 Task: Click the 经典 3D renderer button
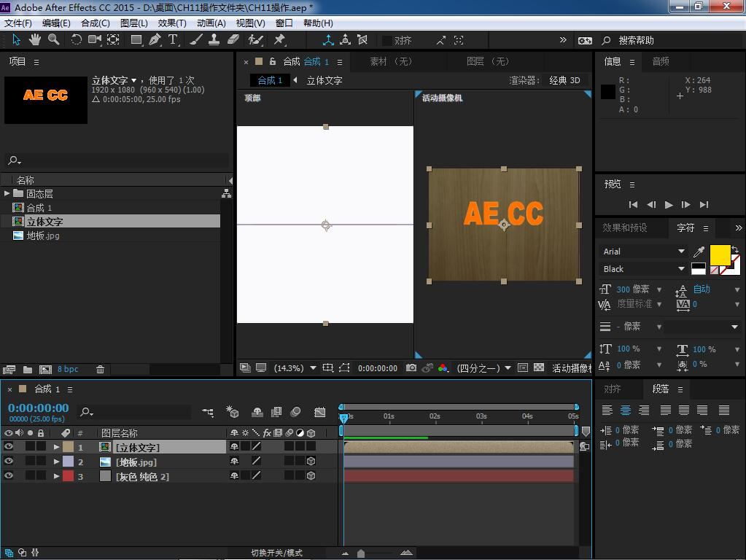click(564, 80)
